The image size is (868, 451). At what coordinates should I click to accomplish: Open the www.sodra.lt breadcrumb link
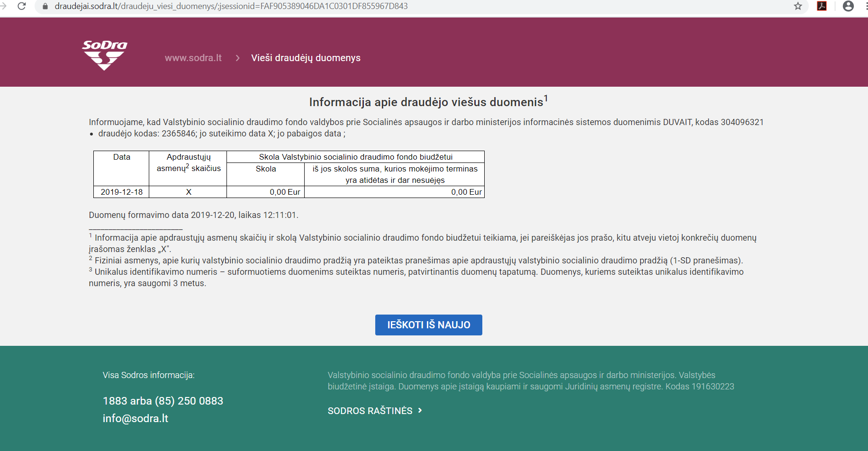tap(193, 58)
